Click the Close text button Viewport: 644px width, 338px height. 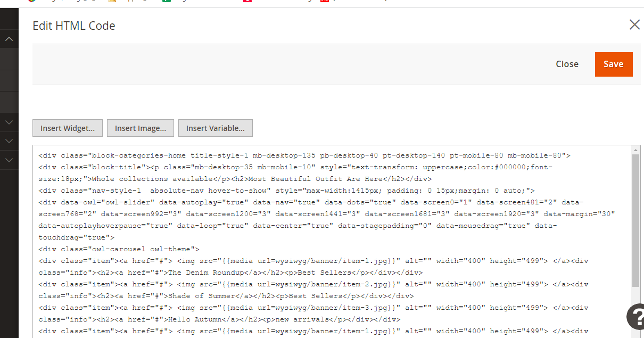point(567,64)
